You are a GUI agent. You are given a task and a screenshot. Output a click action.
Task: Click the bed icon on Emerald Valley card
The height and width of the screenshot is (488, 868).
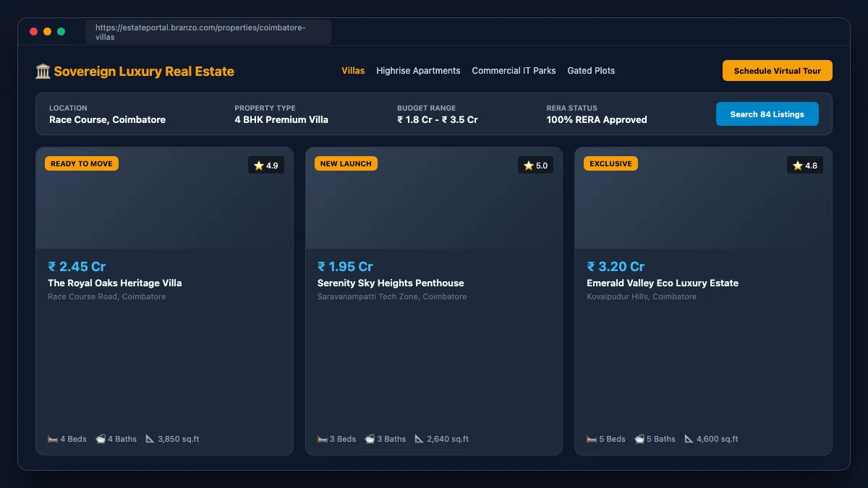[592, 439]
